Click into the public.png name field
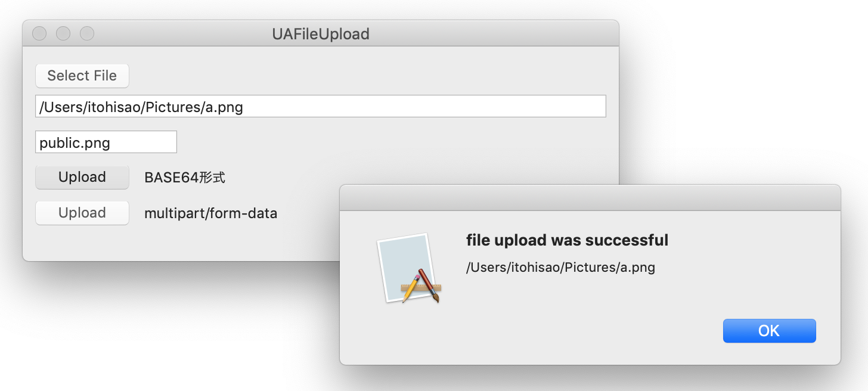This screenshot has width=868, height=391. click(x=106, y=142)
